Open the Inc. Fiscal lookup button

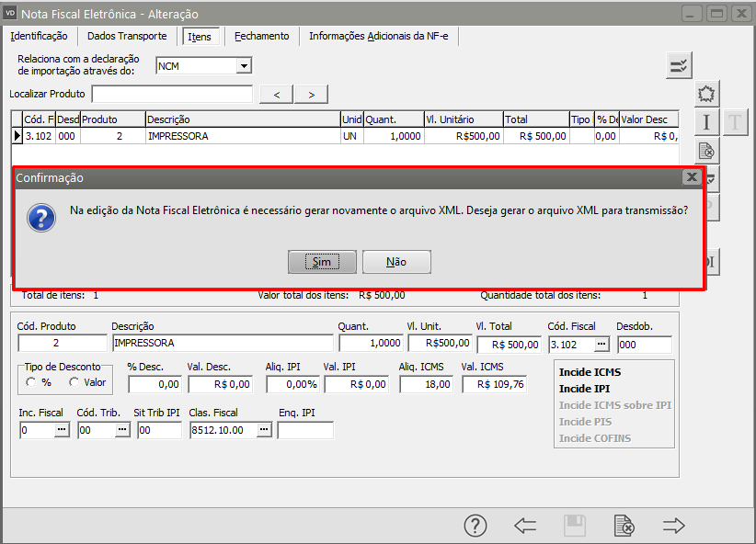pos(62,430)
